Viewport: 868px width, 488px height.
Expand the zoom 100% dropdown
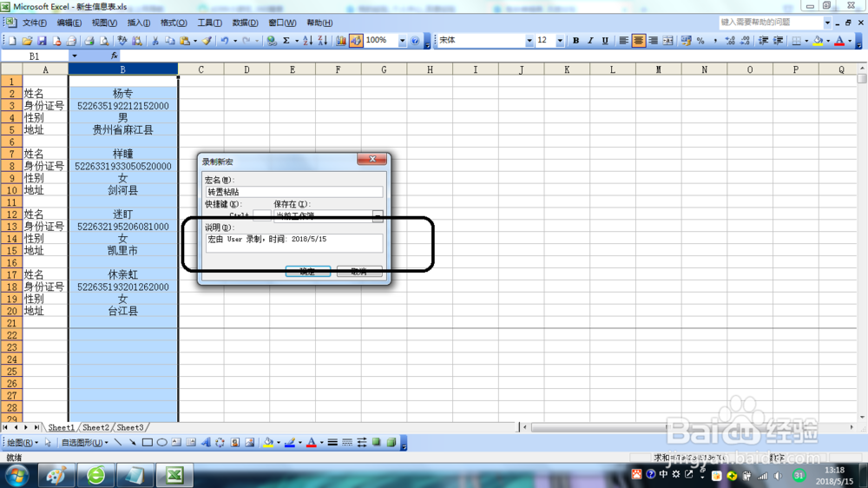coord(403,41)
